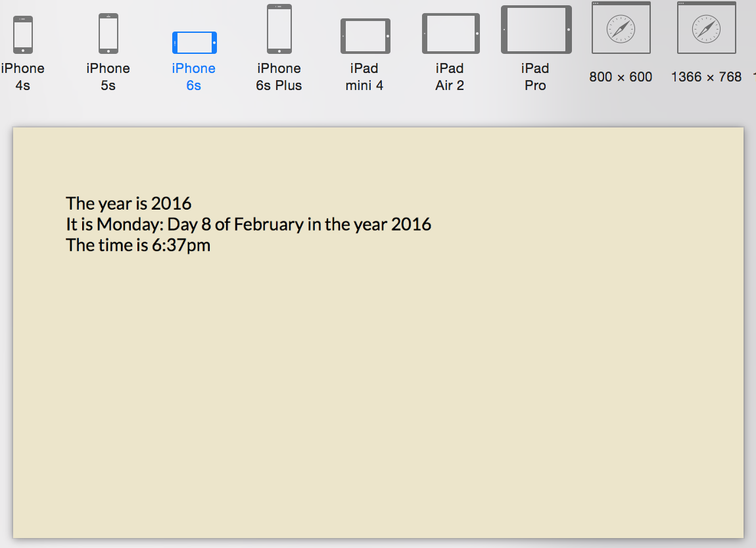Viewport: 756px width, 548px height.
Task: Click the blue "iPhone 6s" text label
Action: coord(193,77)
